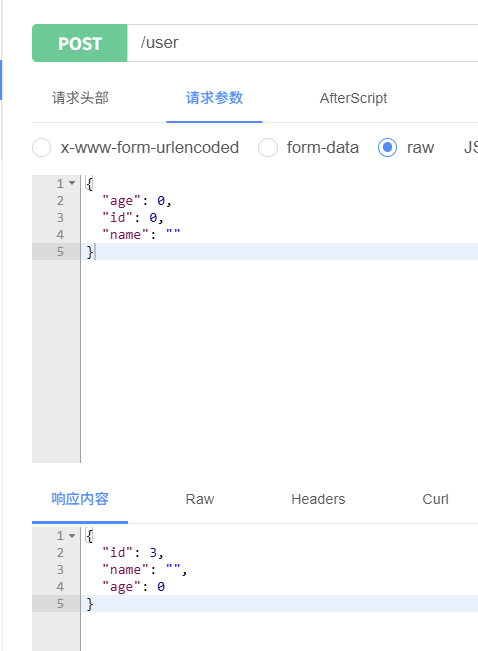This screenshot has height=651, width=478.
Task: Click the closing brace on request line 5
Action: [x=90, y=252]
